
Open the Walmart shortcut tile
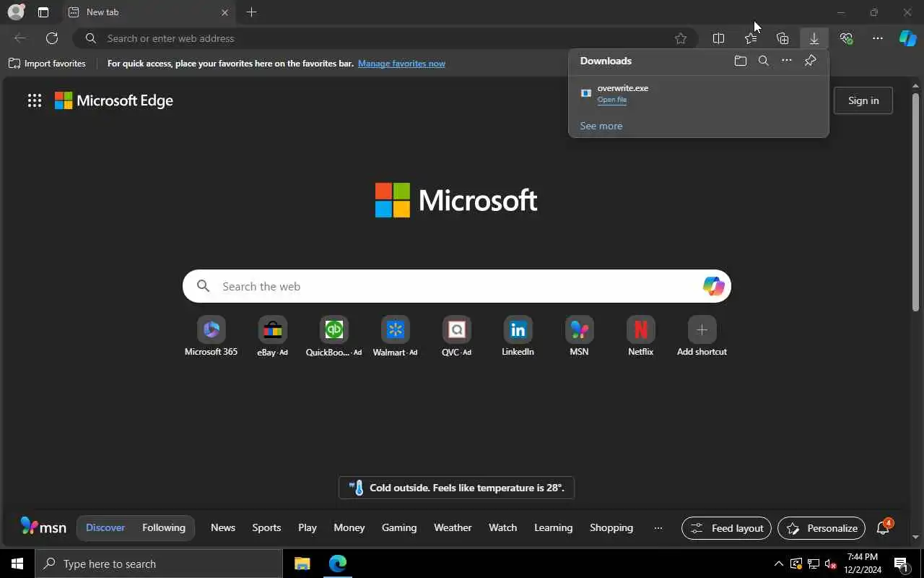click(395, 337)
